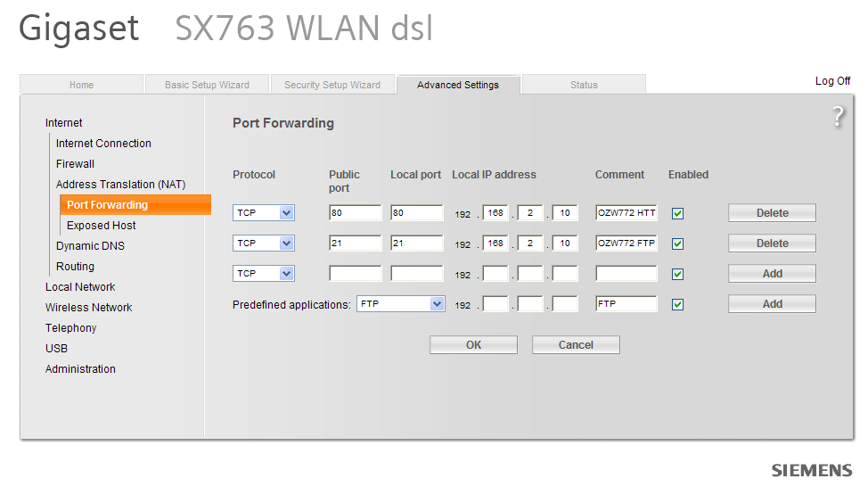Add the new custom TCP rule
The image size is (868, 487).
[x=773, y=274]
